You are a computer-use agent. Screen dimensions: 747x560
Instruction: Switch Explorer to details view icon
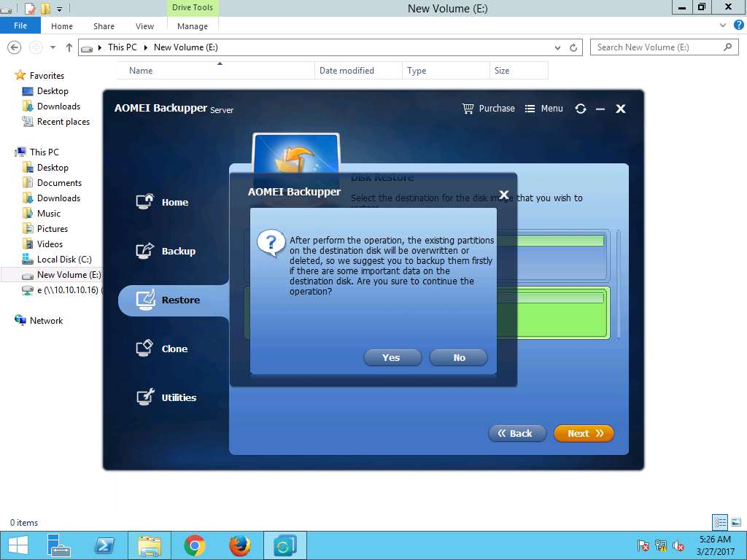(x=720, y=522)
